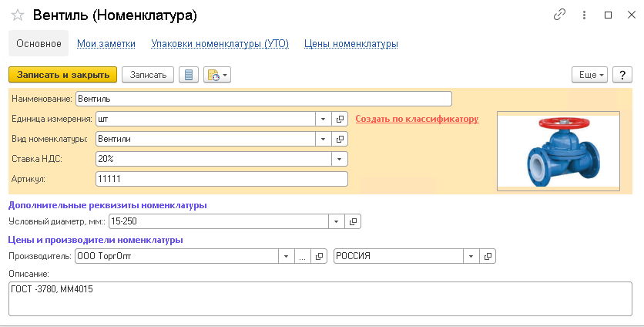Viewport: 644px width, 327px height.
Task: Click the Записать button
Action: coord(148,75)
